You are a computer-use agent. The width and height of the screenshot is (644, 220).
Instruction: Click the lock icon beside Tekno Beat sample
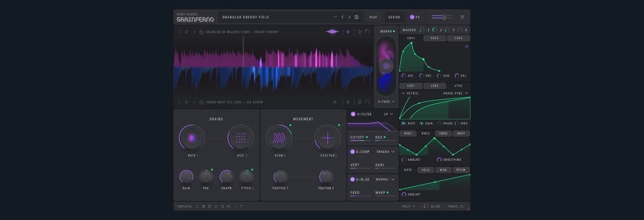click(201, 102)
